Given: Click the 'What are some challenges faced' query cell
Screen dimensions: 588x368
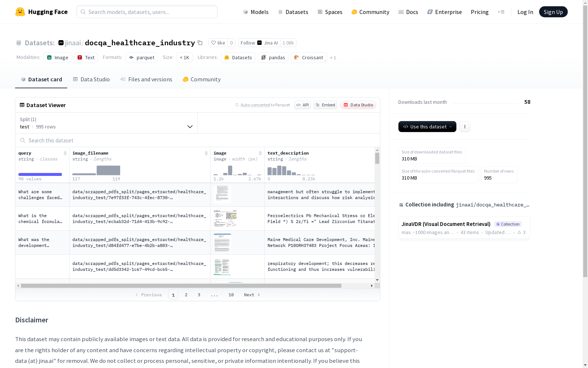Looking at the screenshot, I should coord(42,195).
